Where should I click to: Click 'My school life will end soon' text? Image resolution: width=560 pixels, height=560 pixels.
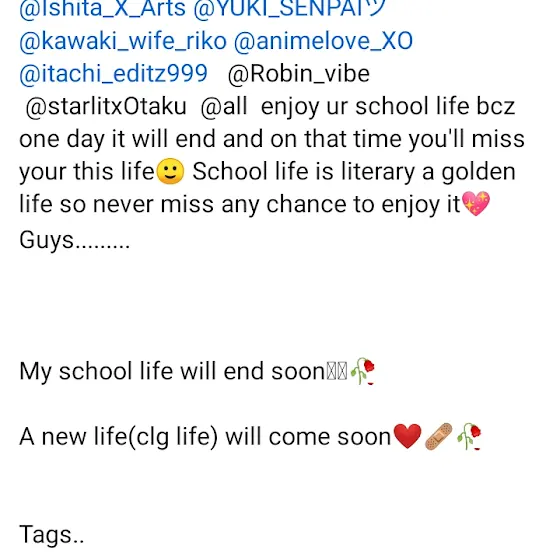coord(172,371)
